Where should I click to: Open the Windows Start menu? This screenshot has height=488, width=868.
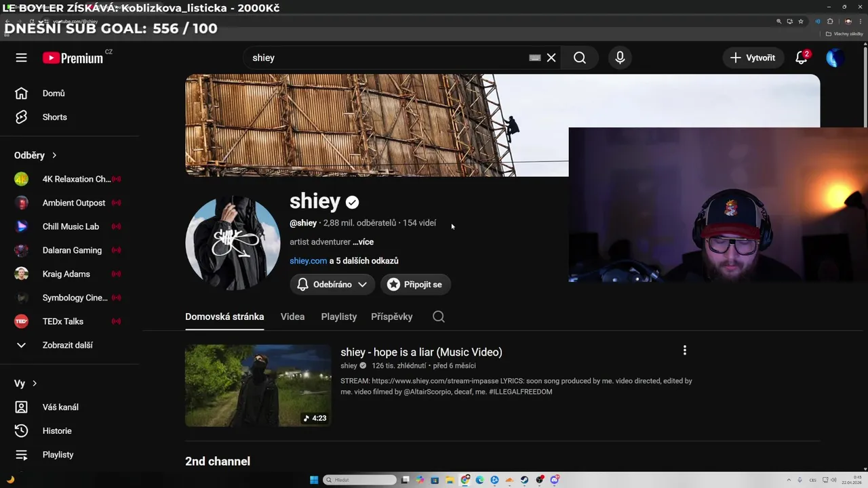click(x=314, y=480)
